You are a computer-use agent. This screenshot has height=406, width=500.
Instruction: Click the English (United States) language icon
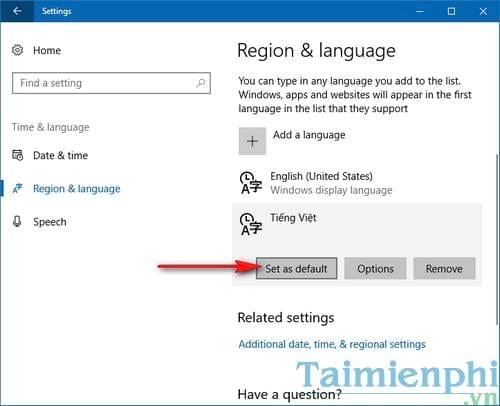coord(251,183)
